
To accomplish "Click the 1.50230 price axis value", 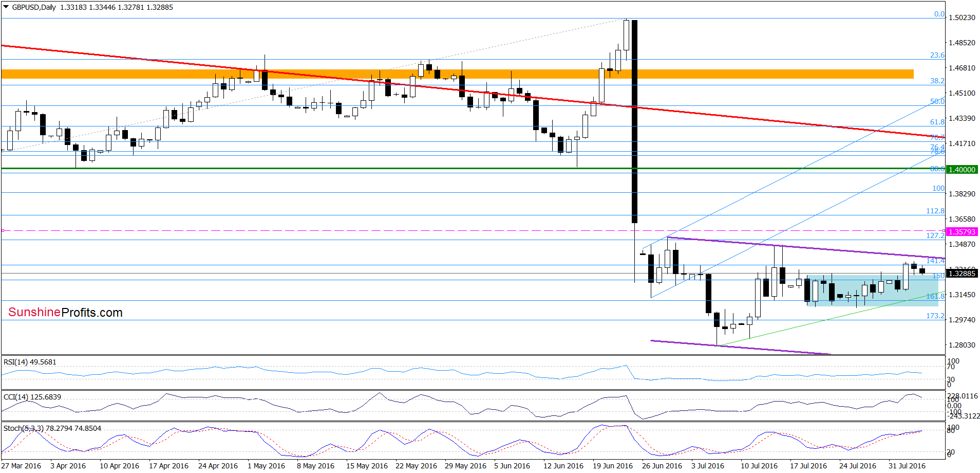I will pos(962,17).
